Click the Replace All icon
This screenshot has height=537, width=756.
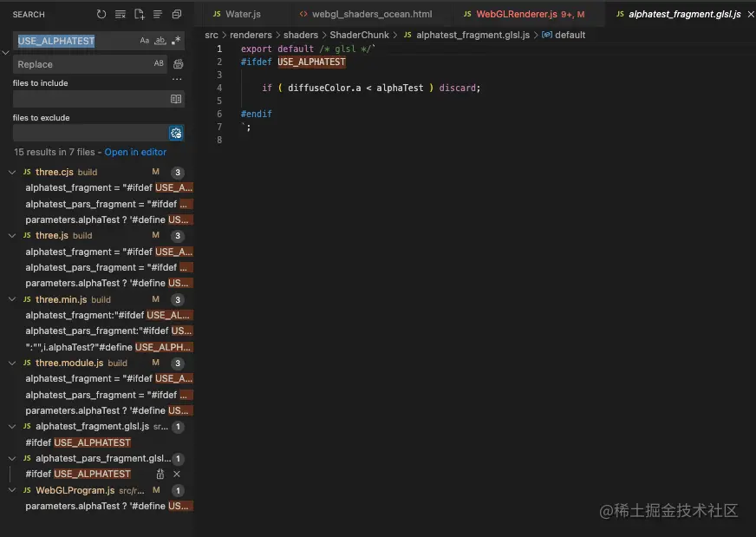tap(178, 63)
